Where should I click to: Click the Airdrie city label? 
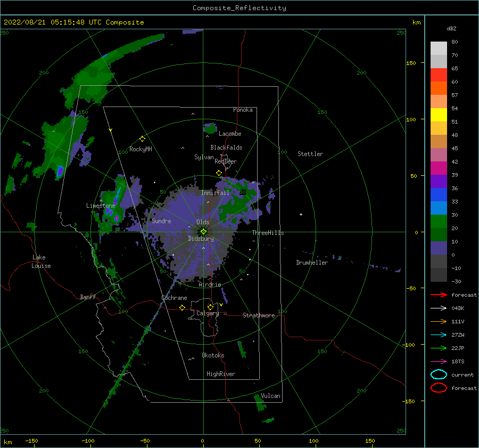click(x=210, y=284)
